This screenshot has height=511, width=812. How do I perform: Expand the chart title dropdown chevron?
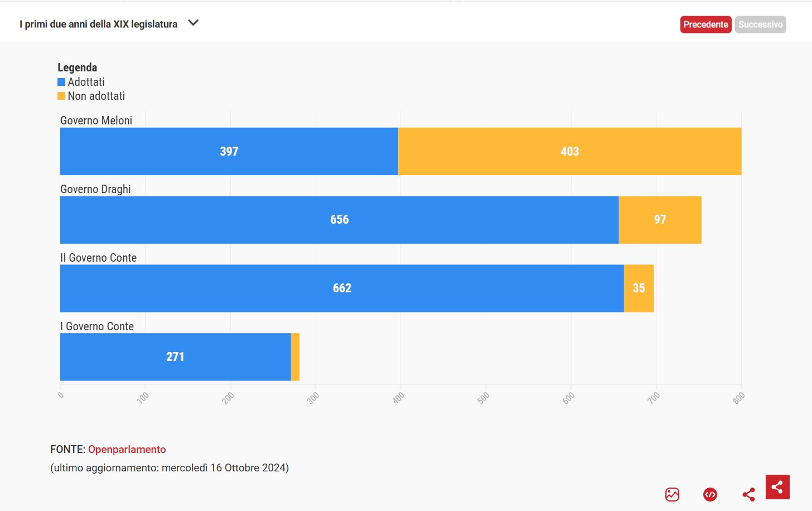click(194, 23)
